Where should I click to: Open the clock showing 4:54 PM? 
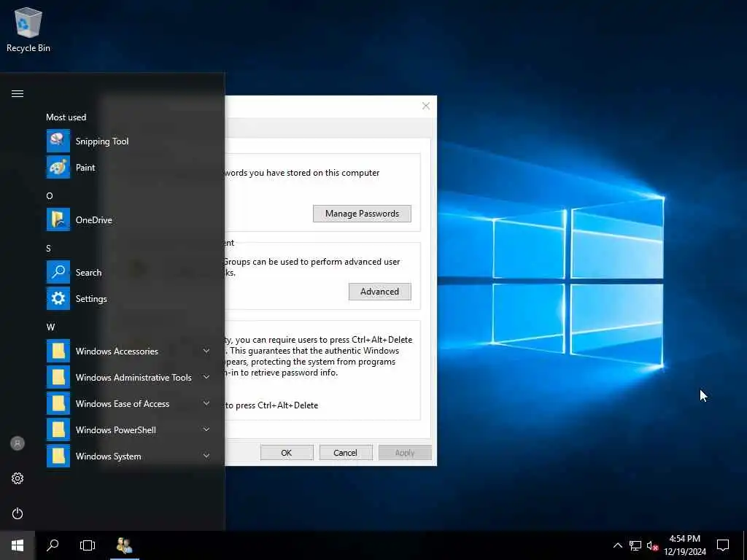(685, 545)
